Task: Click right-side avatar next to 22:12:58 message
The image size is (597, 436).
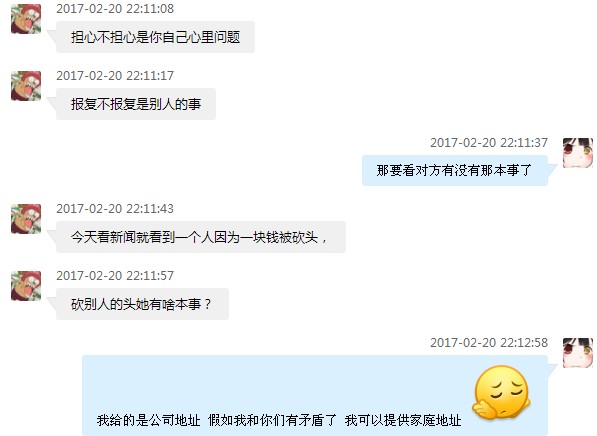Action: pyautogui.click(x=578, y=353)
